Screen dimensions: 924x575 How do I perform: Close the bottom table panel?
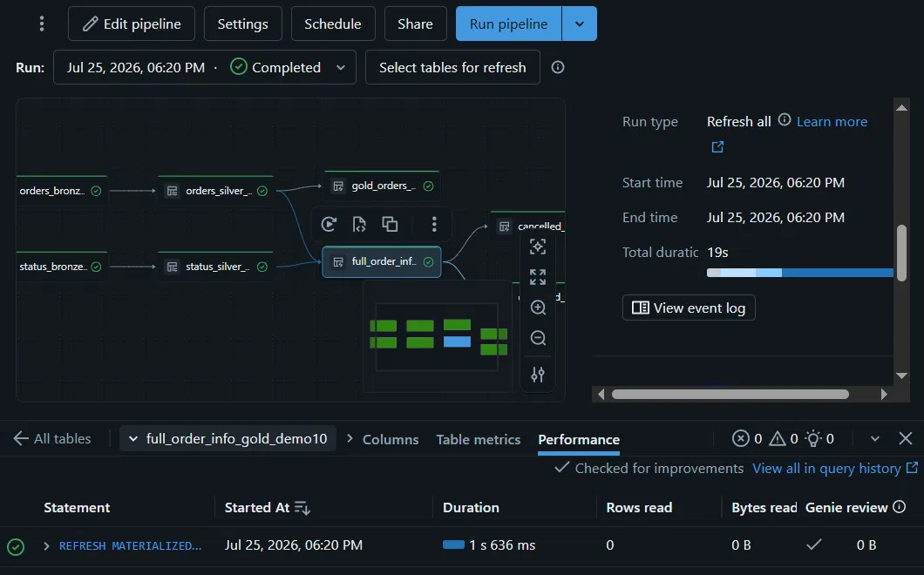tap(906, 438)
